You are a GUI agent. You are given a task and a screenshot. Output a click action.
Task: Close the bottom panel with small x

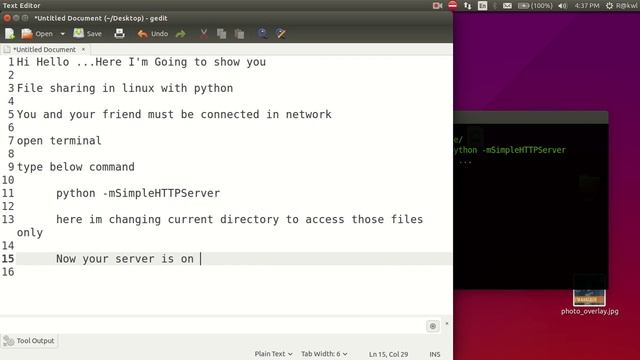(447, 323)
